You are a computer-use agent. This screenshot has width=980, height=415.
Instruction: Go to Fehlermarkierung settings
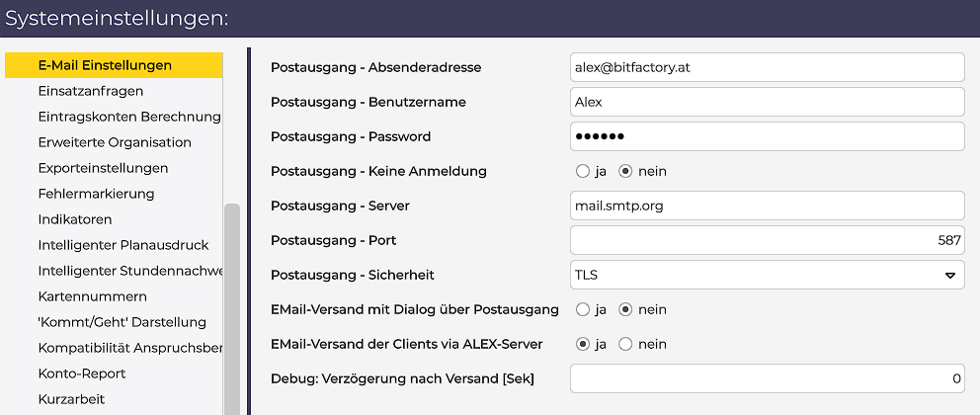coord(96,194)
